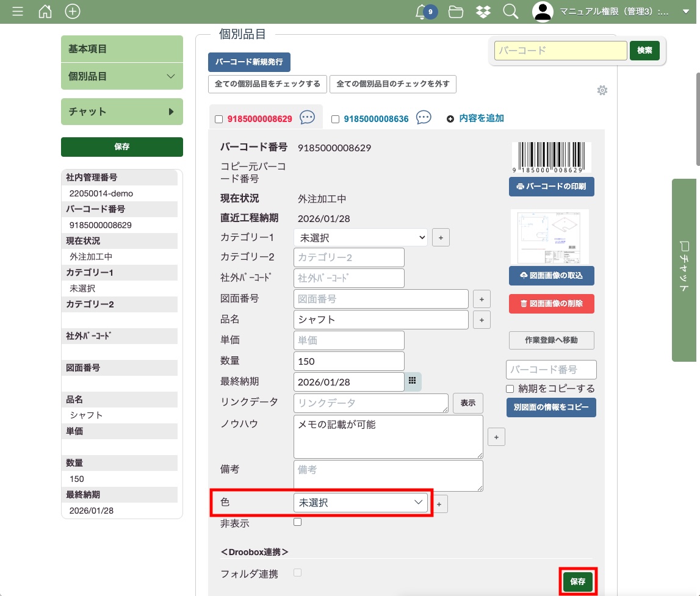700x596 pixels.
Task: Open chat bubble for barcode 9185000008629
Action: (x=308, y=118)
